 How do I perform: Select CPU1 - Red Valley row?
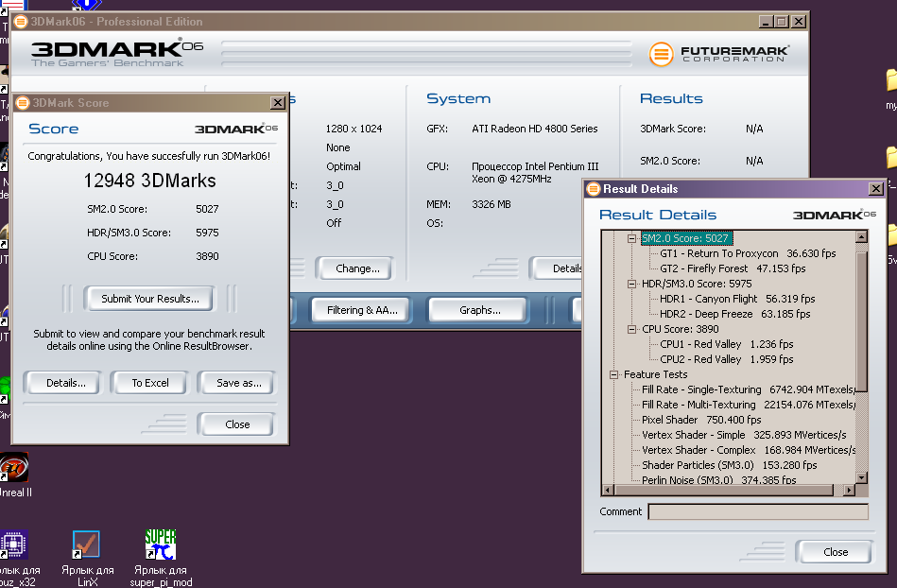pos(727,344)
